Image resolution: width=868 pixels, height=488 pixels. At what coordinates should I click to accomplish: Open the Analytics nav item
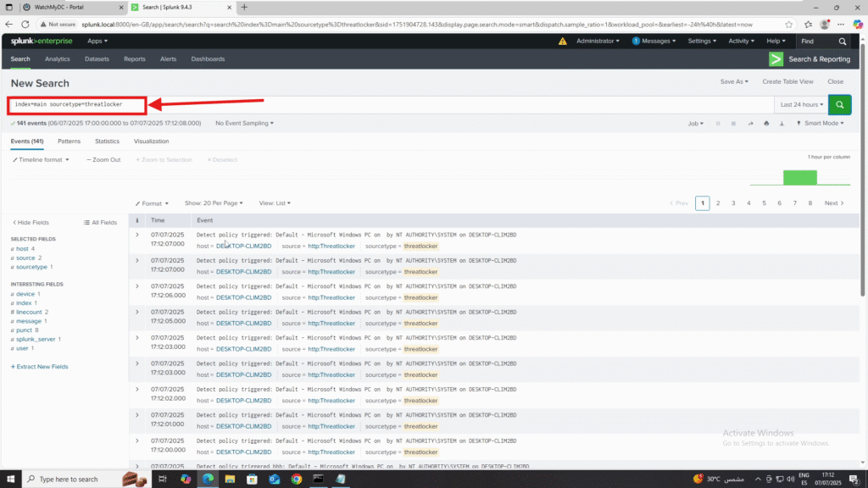58,59
